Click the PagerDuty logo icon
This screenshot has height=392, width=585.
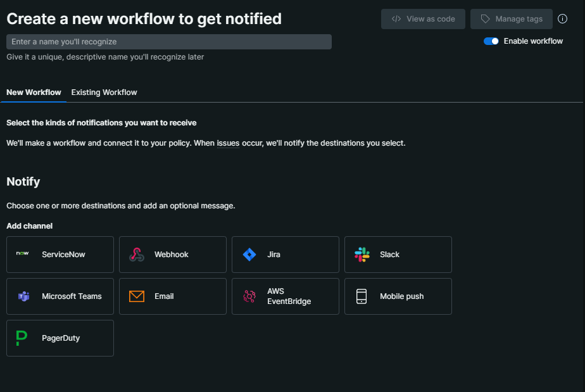click(22, 338)
